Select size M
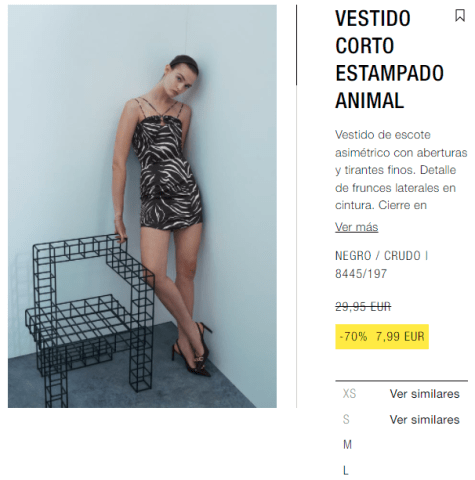The height and width of the screenshot is (480, 475). (x=347, y=444)
